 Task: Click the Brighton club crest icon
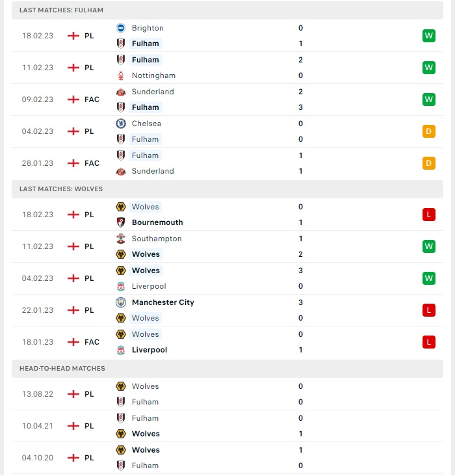(x=121, y=28)
